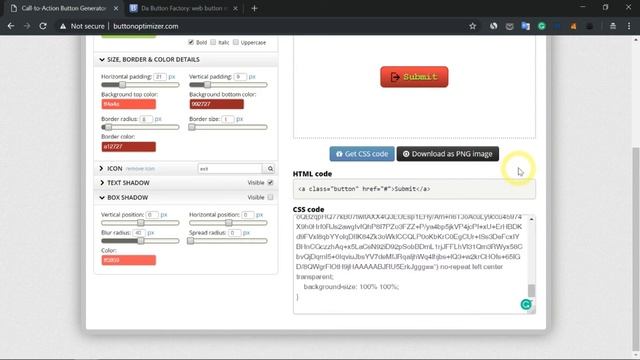This screenshot has height=360, width=640.
Task: Click the mail extension icon in toolbar
Action: click(509, 26)
